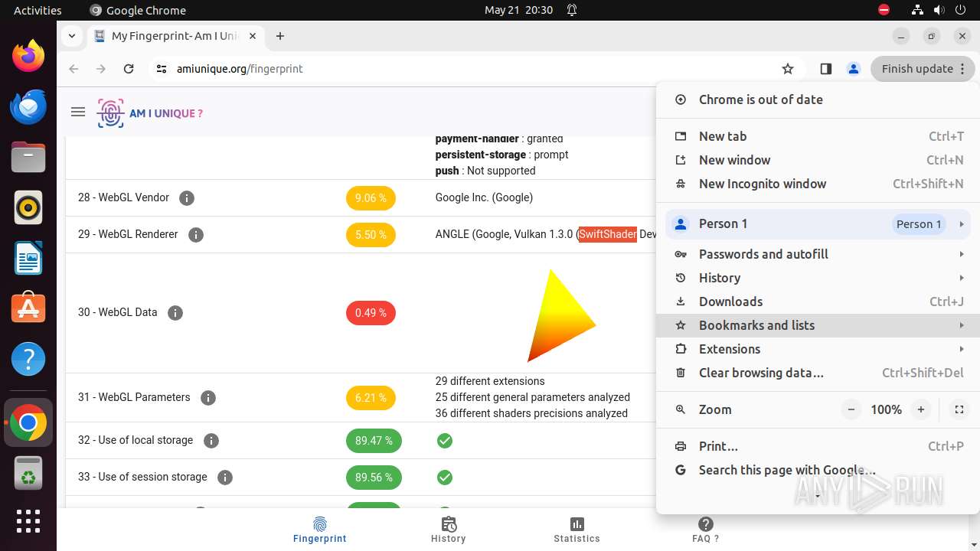Click the Google Chrome dock icon
Viewport: 980px width, 551px height.
click(28, 422)
